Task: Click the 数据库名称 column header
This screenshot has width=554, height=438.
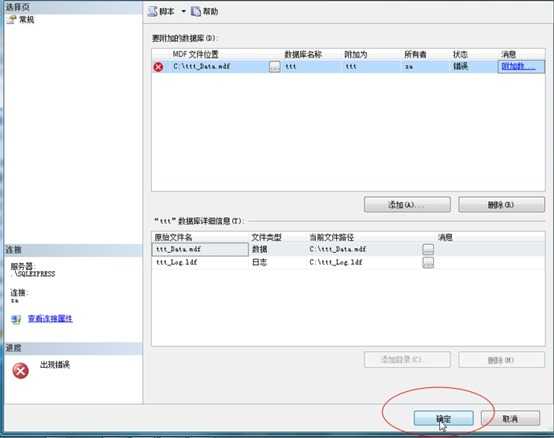Action: click(303, 54)
